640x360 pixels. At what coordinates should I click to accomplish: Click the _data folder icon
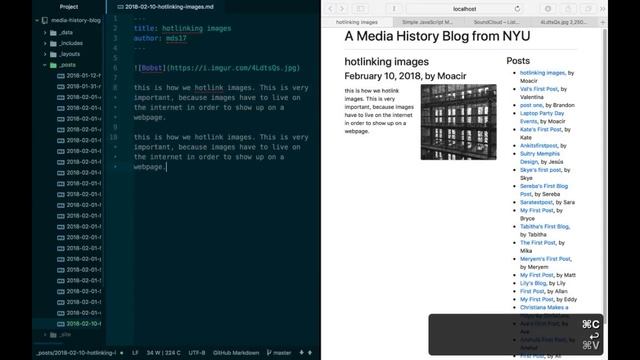point(53,32)
